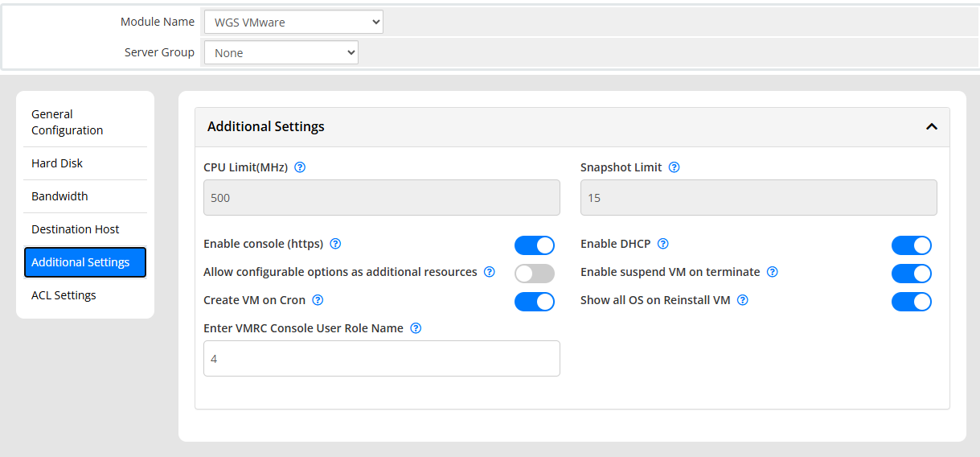Select Additional Settings in sidebar
The image size is (980, 457).
click(85, 262)
